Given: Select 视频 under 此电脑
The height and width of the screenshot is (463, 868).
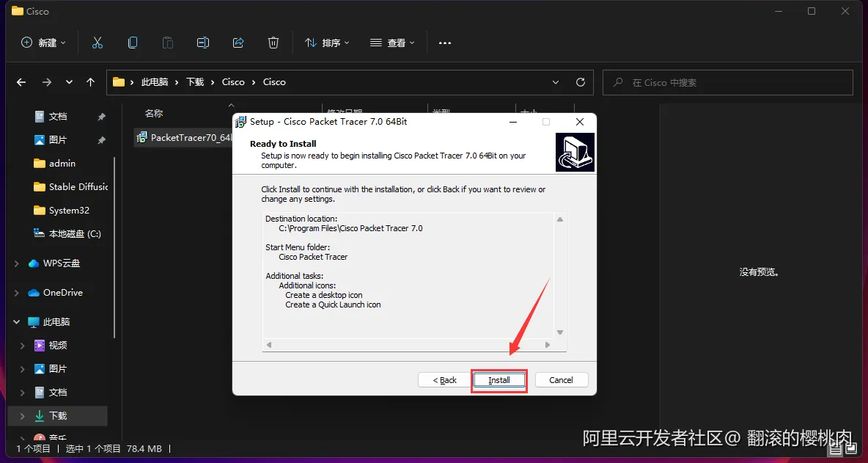Looking at the screenshot, I should (x=58, y=346).
